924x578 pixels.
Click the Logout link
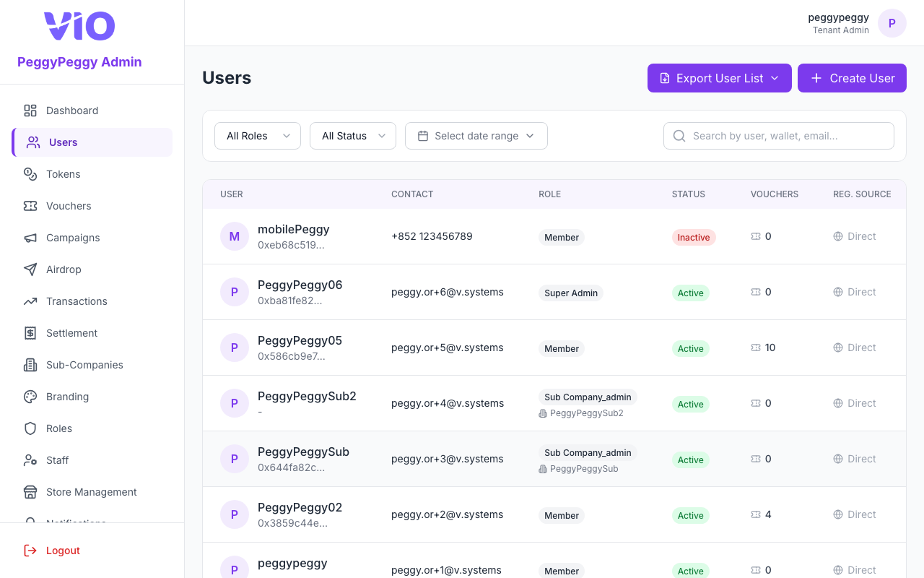(63, 551)
